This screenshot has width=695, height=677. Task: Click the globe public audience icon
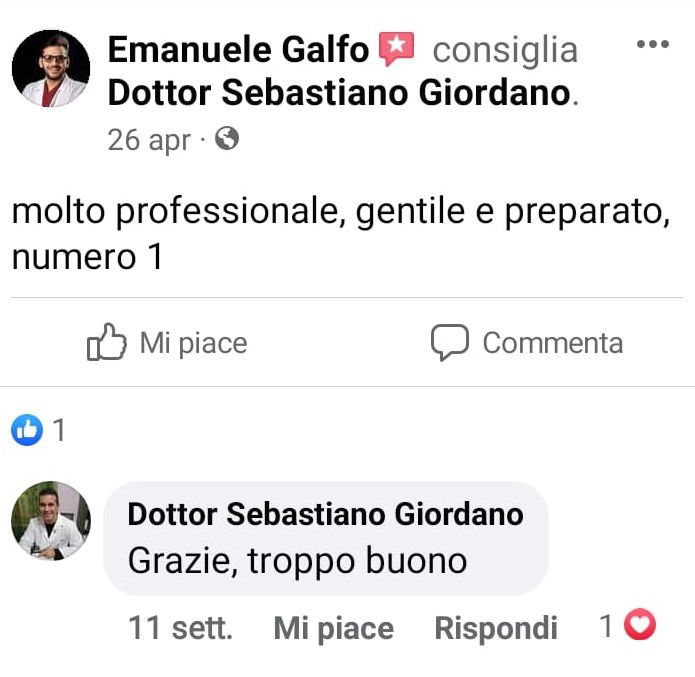pos(227,139)
